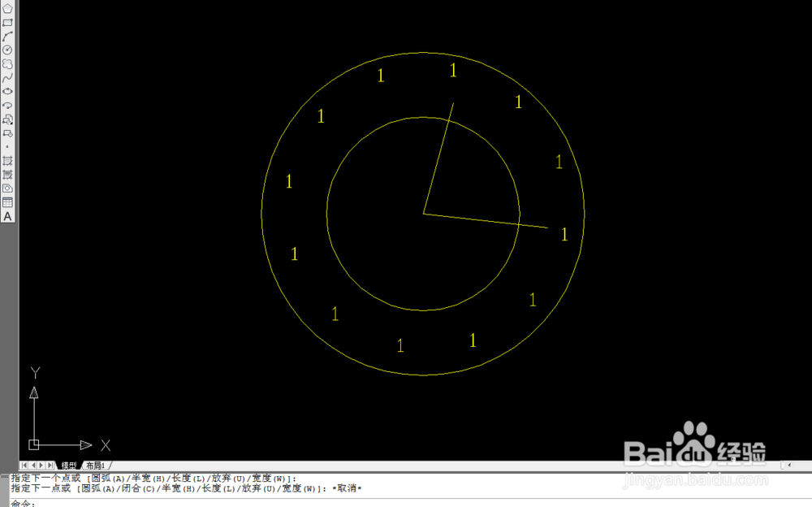
Task: Switch to the 布局1 layout tab
Action: click(95, 466)
